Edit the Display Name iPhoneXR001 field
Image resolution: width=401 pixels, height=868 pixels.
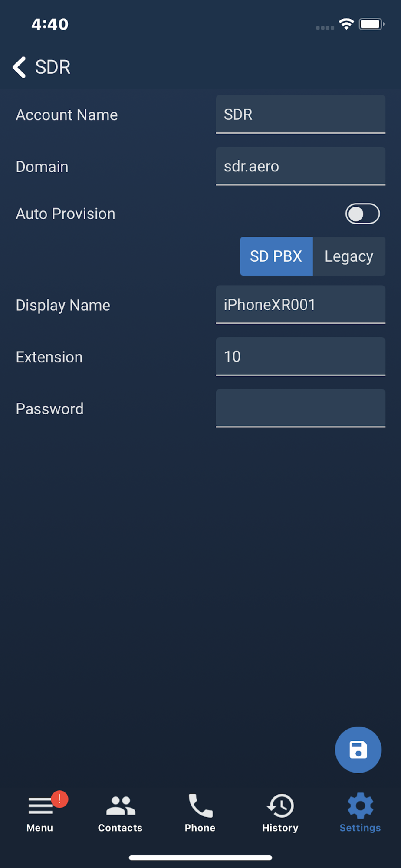(x=300, y=305)
